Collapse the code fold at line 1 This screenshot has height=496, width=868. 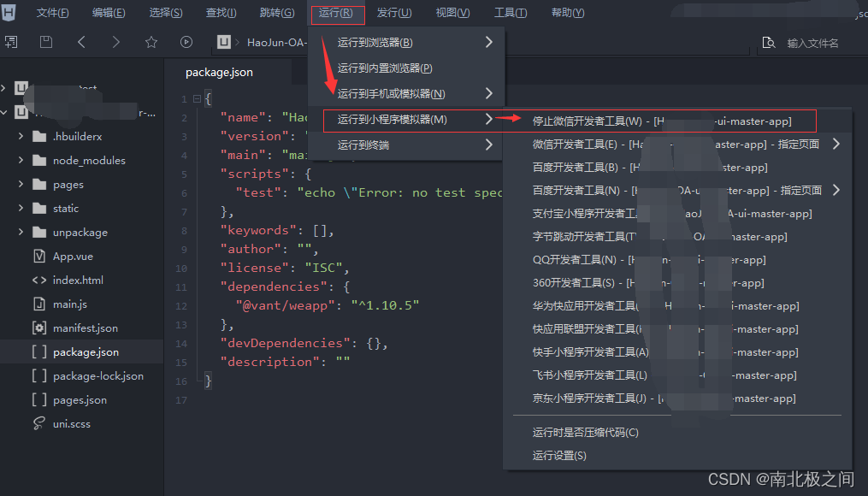197,99
